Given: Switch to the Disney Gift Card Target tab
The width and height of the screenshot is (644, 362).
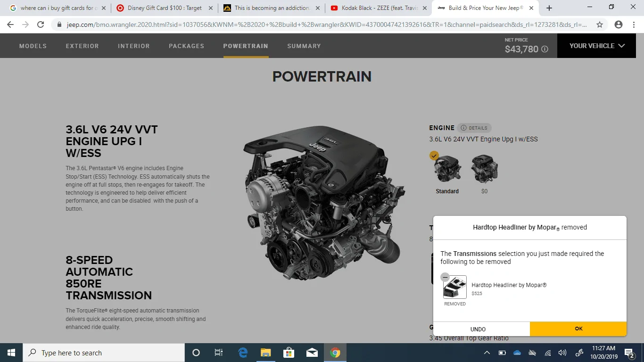Looking at the screenshot, I should pyautogui.click(x=164, y=8).
